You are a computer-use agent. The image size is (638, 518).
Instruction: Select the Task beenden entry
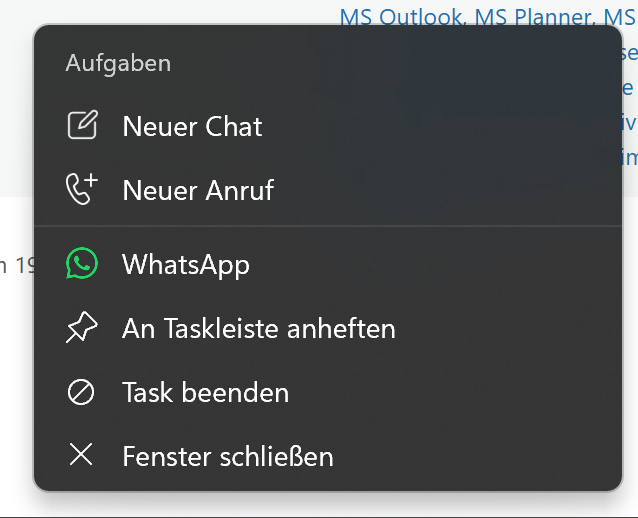click(205, 392)
